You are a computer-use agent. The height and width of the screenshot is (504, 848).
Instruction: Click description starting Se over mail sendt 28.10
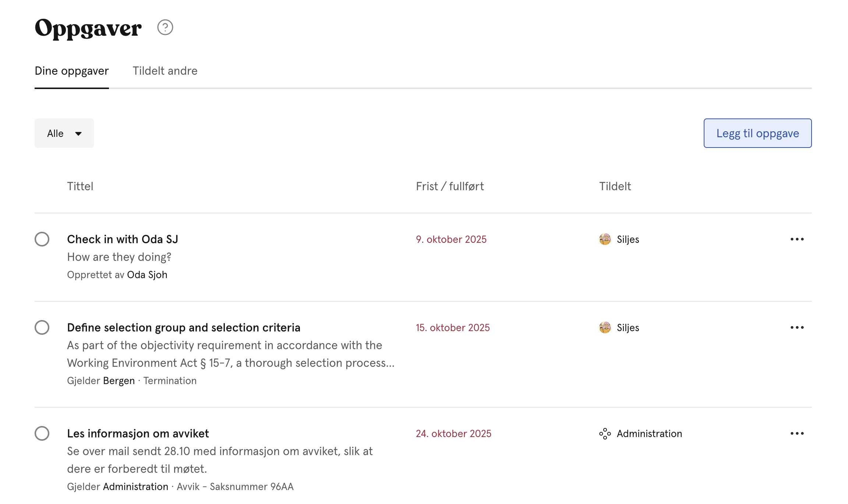click(x=220, y=460)
